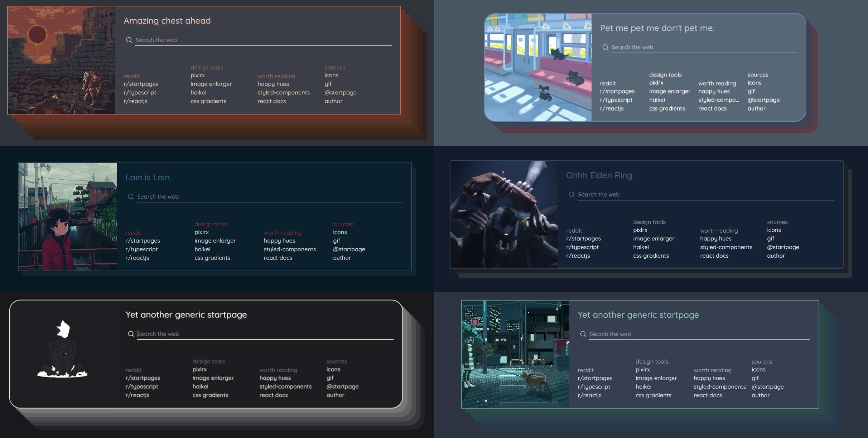This screenshot has height=438, width=868.
Task: Click the Lain artwork thumbnail
Action: pos(67,216)
